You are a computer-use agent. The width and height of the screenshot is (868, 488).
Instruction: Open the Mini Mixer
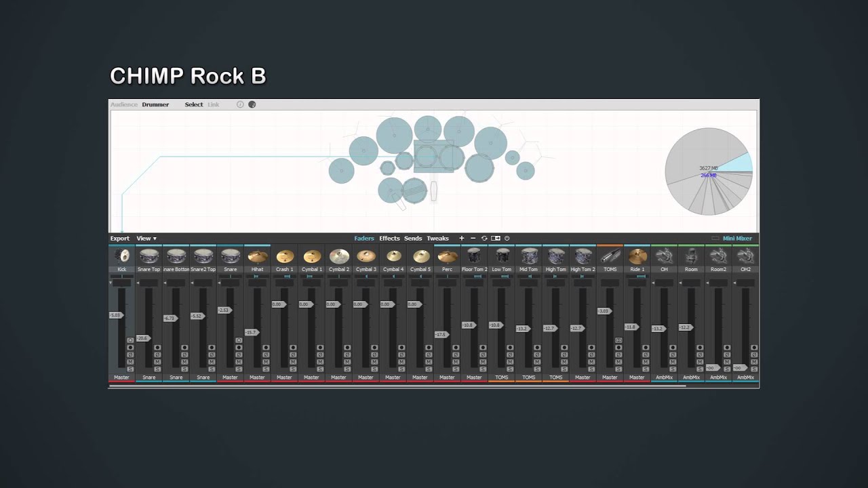point(737,239)
